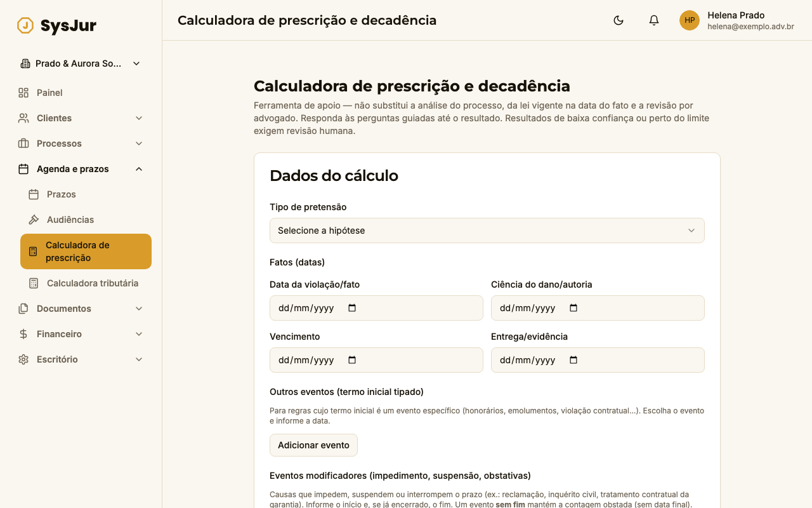Click the Painel dashboard icon
This screenshot has width=812, height=508.
(23, 93)
